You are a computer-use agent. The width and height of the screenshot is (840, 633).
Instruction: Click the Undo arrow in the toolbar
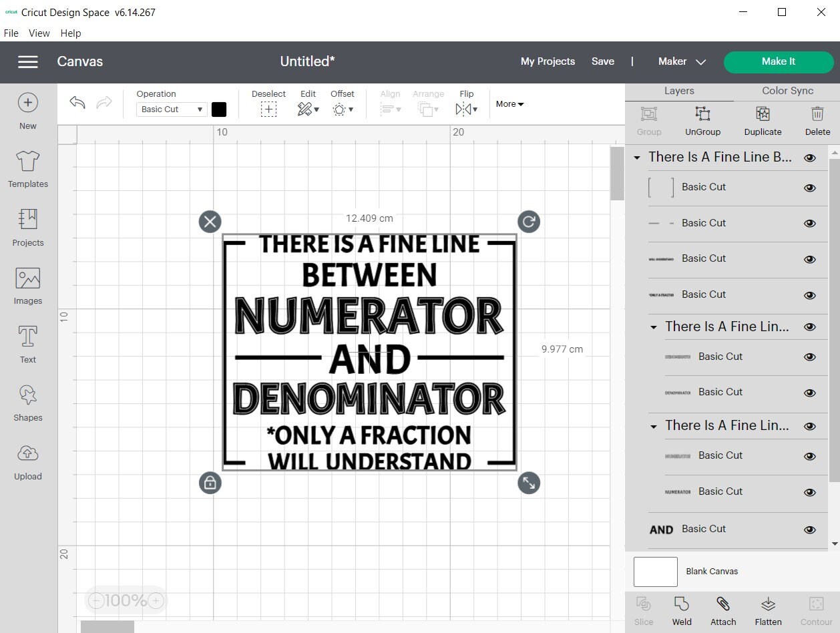pyautogui.click(x=76, y=102)
